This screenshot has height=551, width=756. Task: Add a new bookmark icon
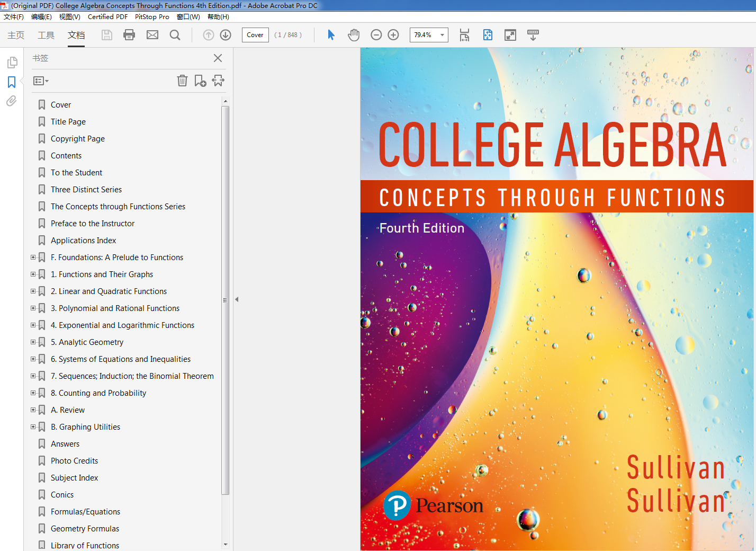point(200,81)
